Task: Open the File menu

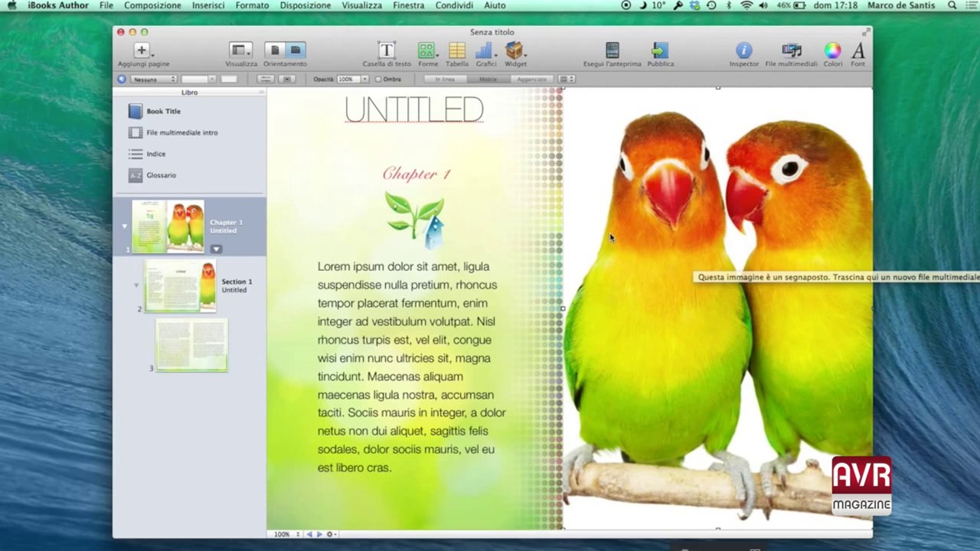Action: click(106, 5)
